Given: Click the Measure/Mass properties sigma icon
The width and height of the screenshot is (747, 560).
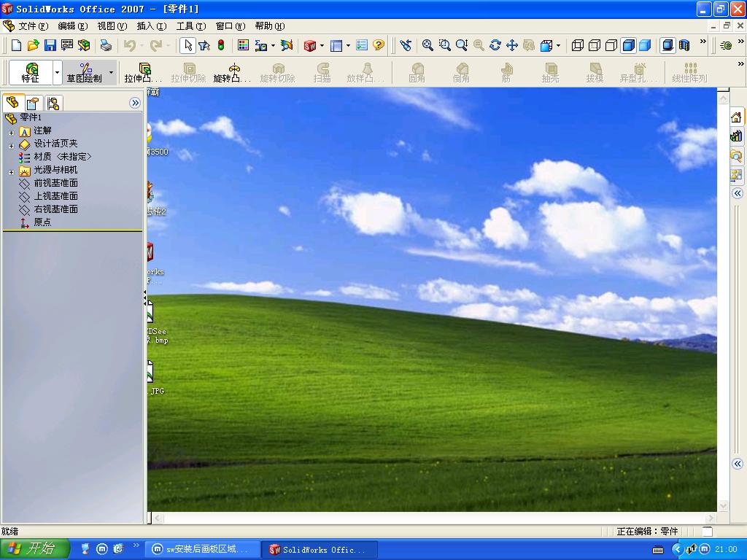Looking at the screenshot, I should click(260, 45).
